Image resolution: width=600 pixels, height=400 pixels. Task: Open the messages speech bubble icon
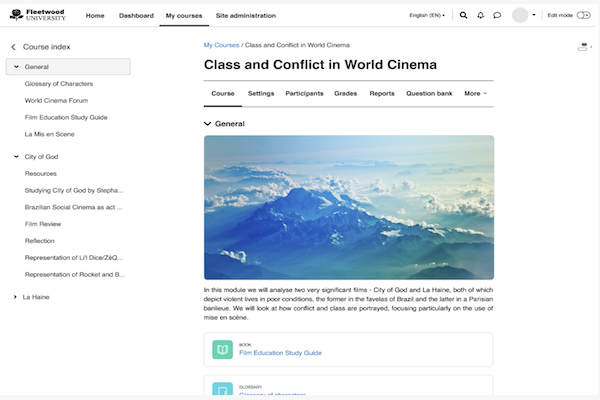[x=497, y=15]
